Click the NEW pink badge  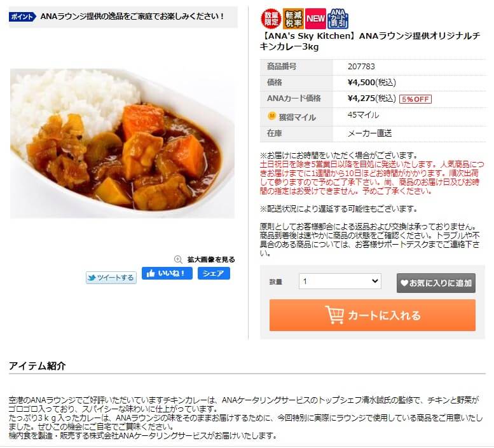coord(316,19)
